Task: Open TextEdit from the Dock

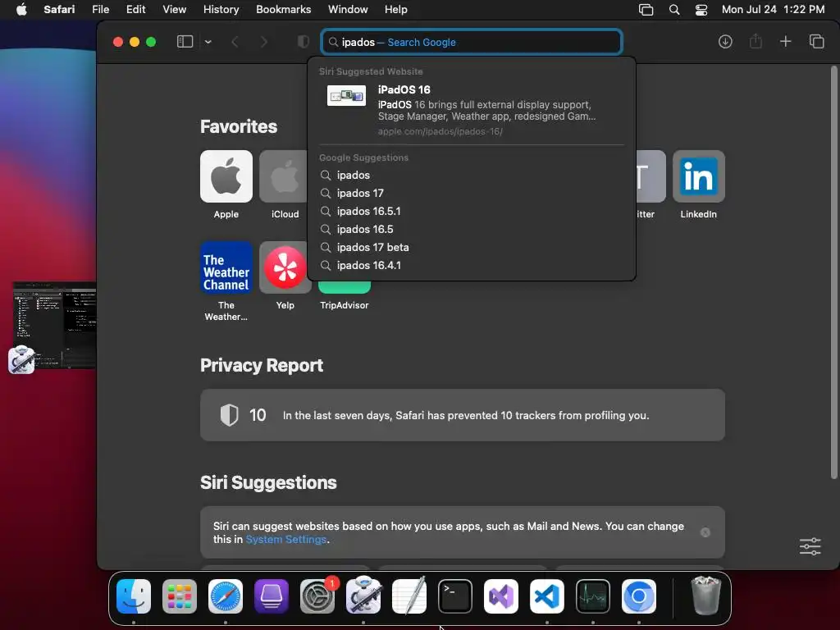Action: (x=409, y=596)
